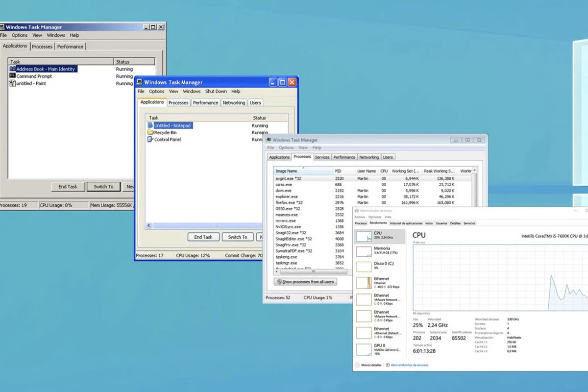Switch to Performance tab in XP Task Manager
Image resolution: width=588 pixels, height=392 pixels.
tap(205, 103)
